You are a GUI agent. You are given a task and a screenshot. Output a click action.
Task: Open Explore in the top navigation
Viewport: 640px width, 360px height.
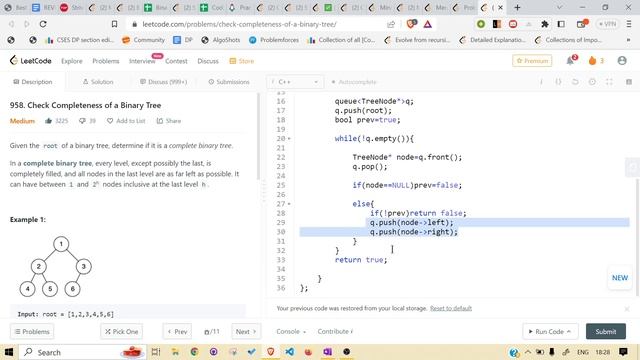[72, 61]
